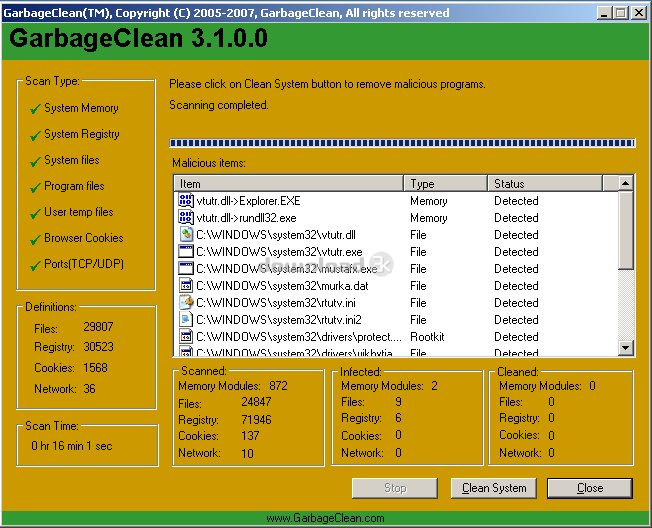Click the icon next to vtutr.exe
The image size is (652, 528).
click(185, 252)
